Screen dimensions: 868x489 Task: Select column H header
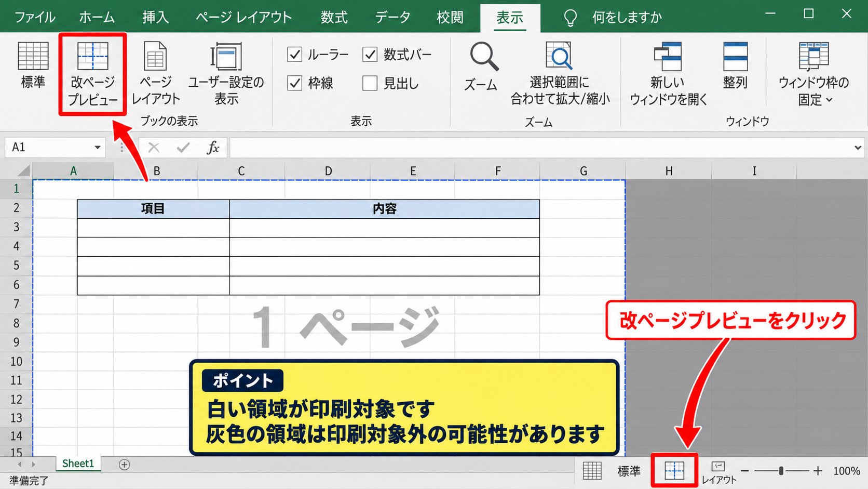pos(669,171)
